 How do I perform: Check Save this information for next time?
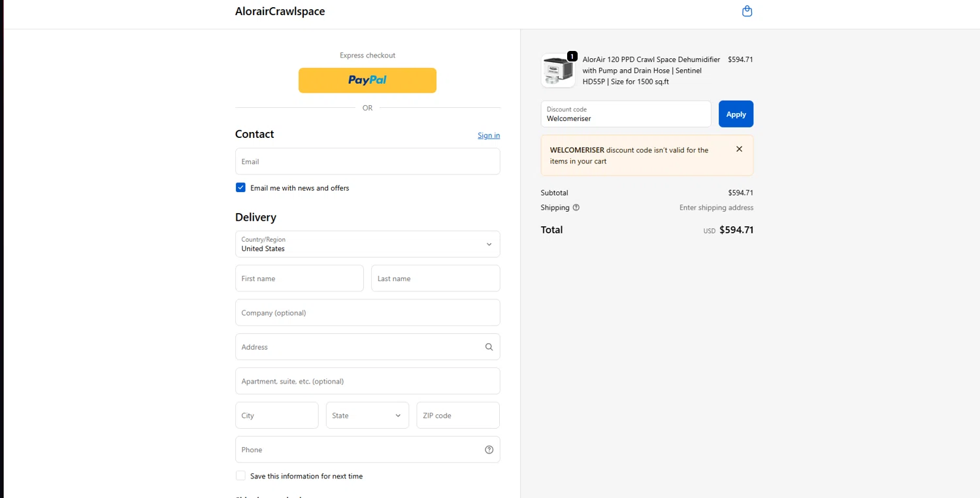click(x=240, y=476)
